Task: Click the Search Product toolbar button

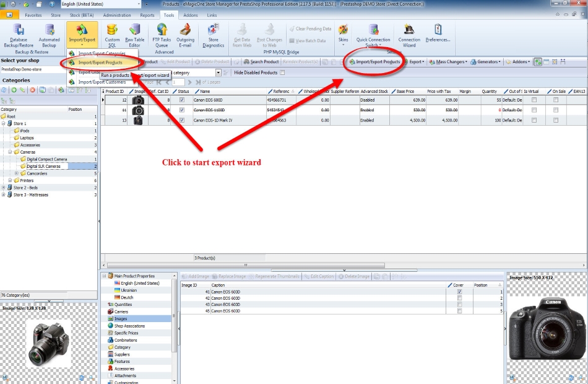Action: click(x=261, y=61)
